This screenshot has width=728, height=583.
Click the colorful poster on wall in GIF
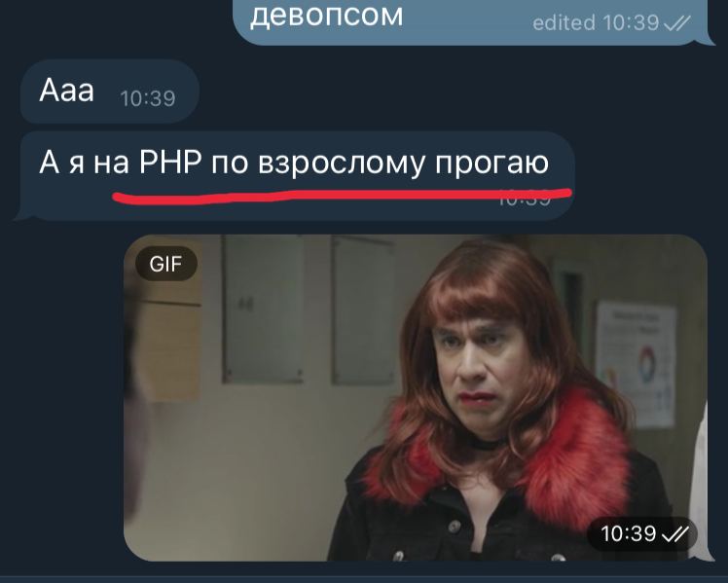(637, 364)
